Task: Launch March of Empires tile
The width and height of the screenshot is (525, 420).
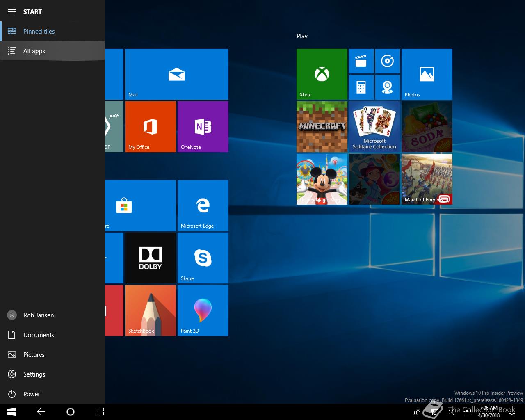Action: (x=427, y=179)
